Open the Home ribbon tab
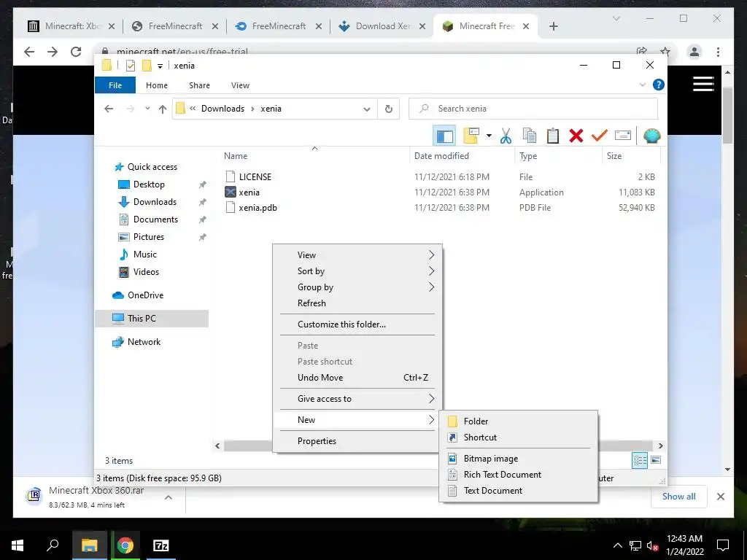The image size is (747, 560). pos(157,85)
